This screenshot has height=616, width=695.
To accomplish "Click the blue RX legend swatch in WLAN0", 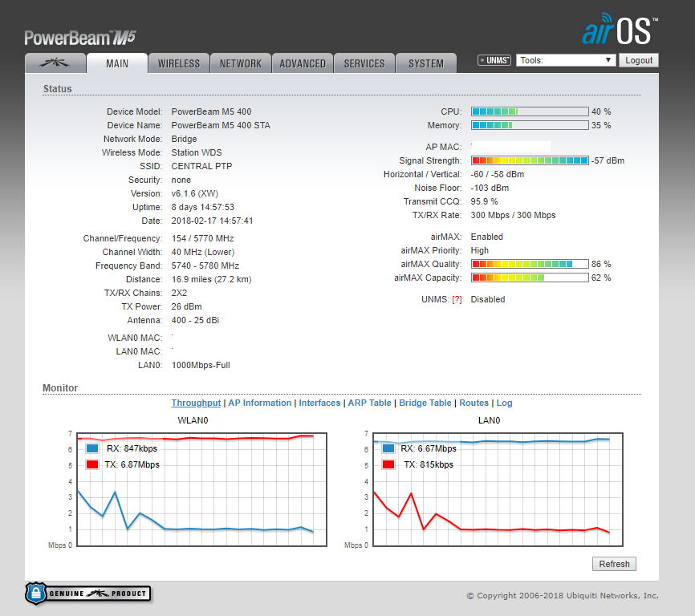I will [x=92, y=449].
